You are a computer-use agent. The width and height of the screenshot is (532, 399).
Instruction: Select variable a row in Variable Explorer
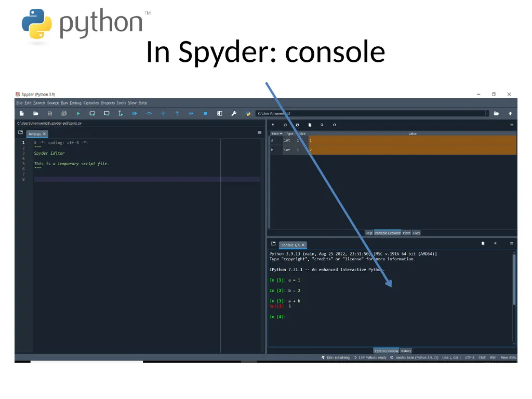point(393,140)
